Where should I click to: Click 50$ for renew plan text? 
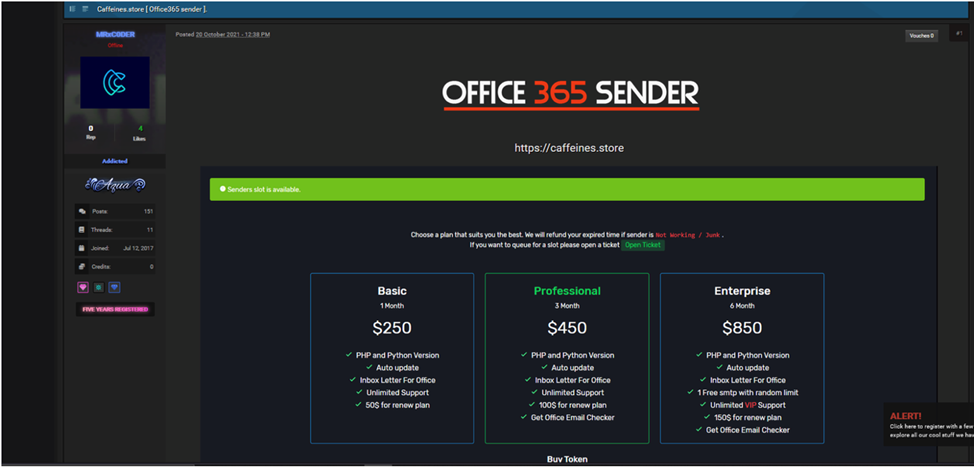[x=397, y=405]
